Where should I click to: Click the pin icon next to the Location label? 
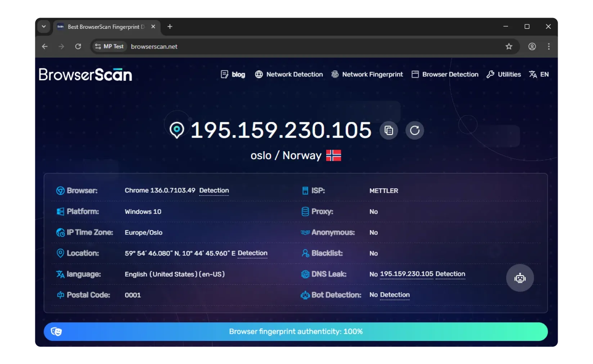(x=60, y=253)
